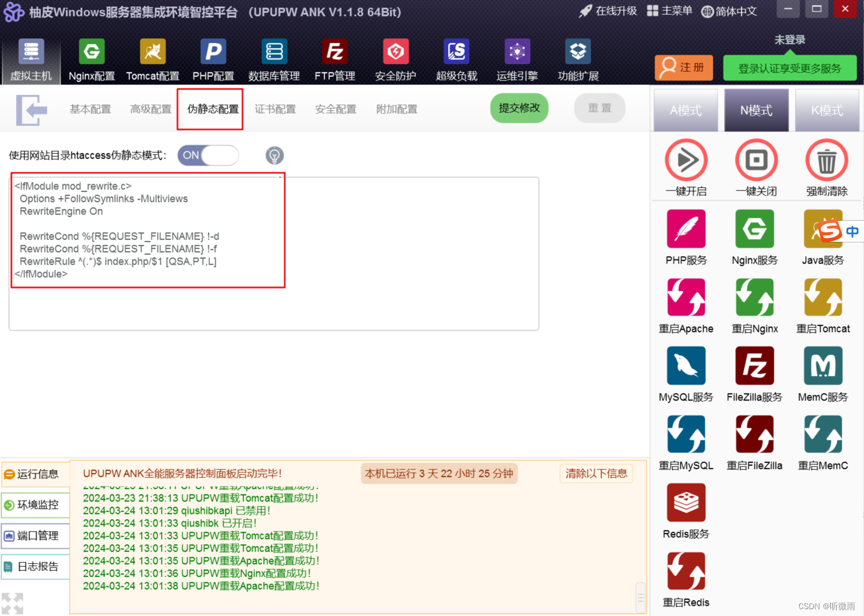Switch to 安全配置 tab

point(336,109)
